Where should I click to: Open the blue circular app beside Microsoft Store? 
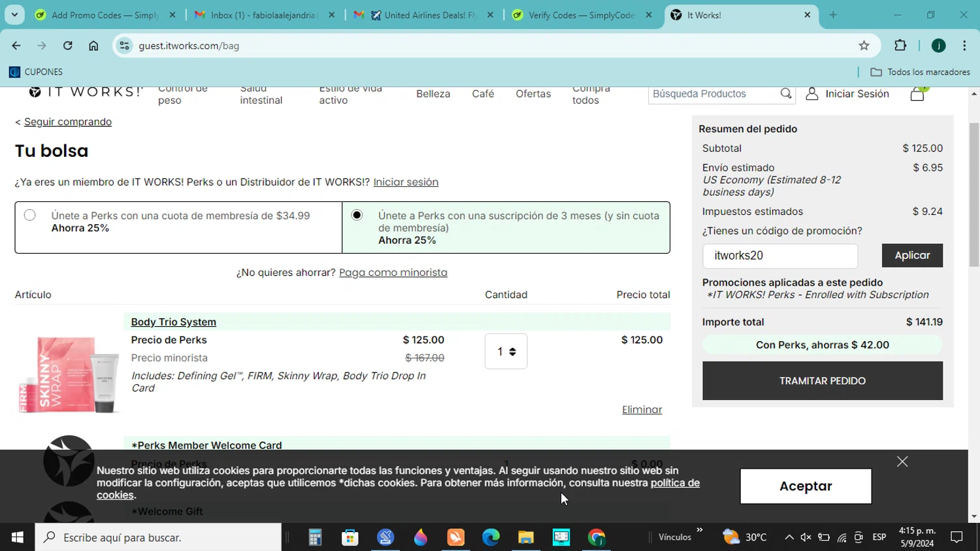(385, 537)
